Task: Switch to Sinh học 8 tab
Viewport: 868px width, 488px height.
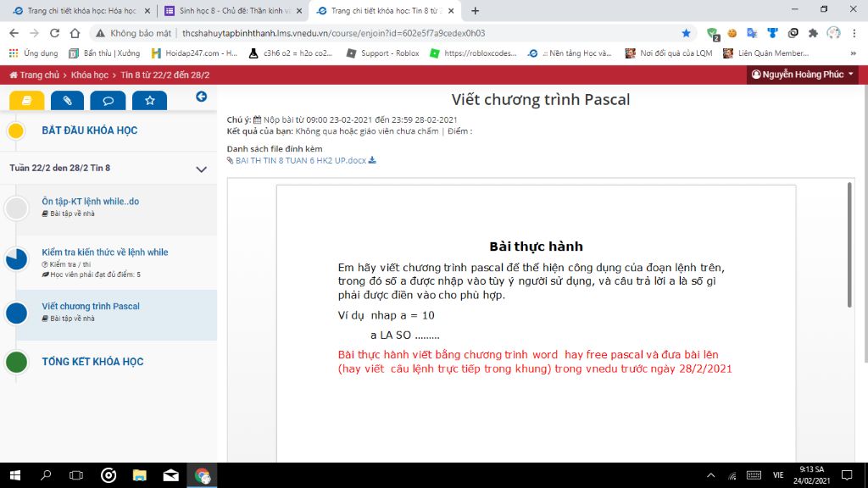Action: (x=232, y=10)
